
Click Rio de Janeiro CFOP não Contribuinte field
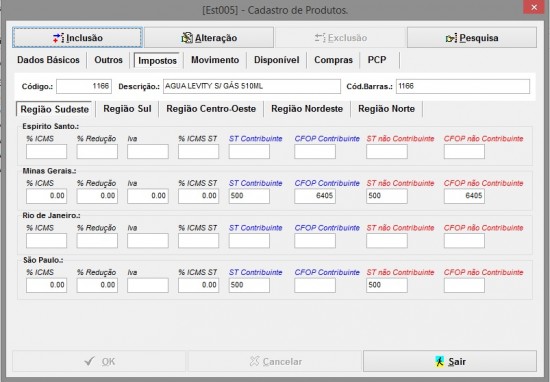click(x=464, y=241)
